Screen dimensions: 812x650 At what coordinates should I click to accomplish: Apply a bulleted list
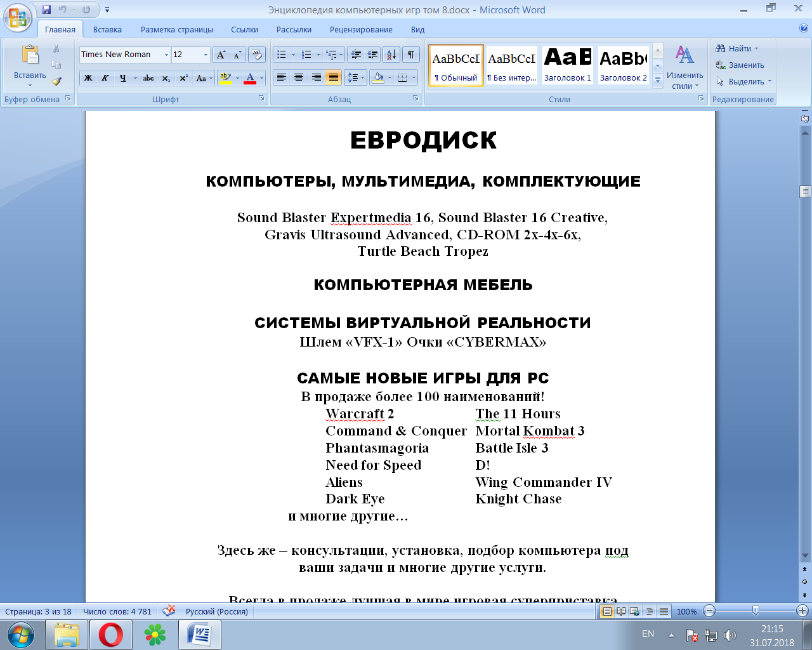coord(282,55)
